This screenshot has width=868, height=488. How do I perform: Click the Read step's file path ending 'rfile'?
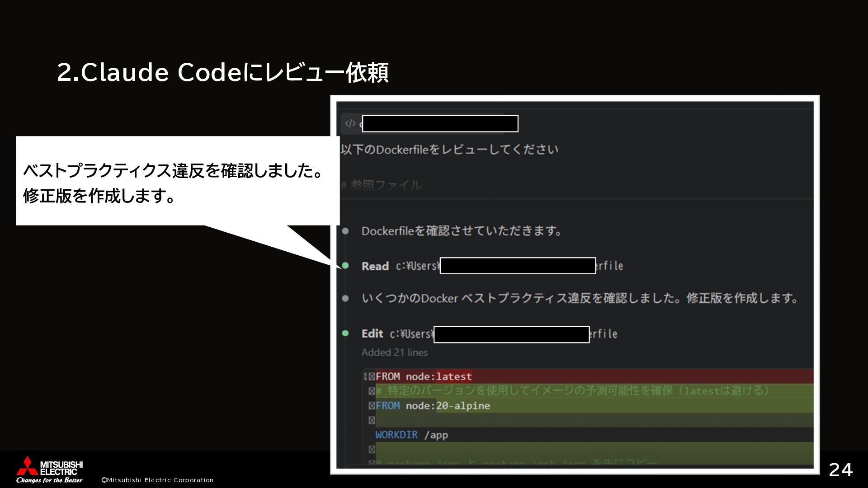[509, 266]
